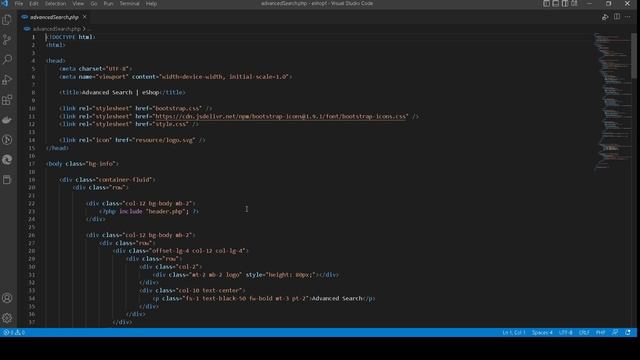Toggle the Secondary Side Bar layout icon
The width and height of the screenshot is (640, 360).
pos(565,3)
